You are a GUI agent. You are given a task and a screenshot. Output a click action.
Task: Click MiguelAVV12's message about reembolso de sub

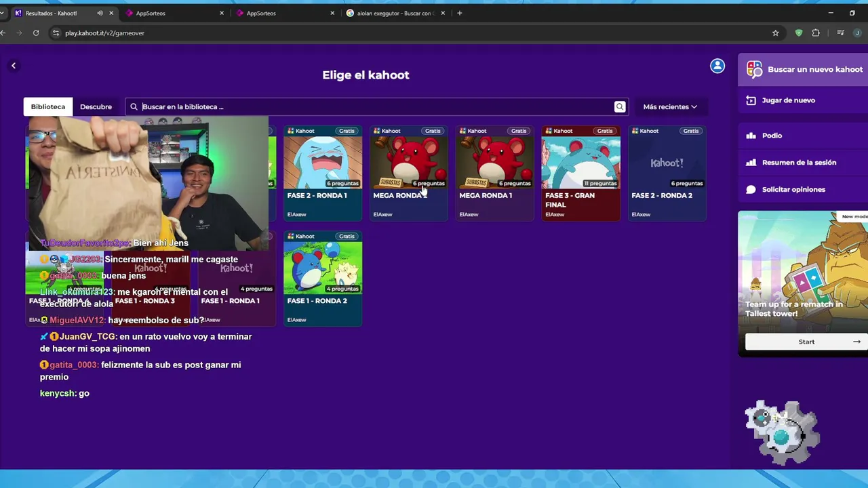[122, 320]
